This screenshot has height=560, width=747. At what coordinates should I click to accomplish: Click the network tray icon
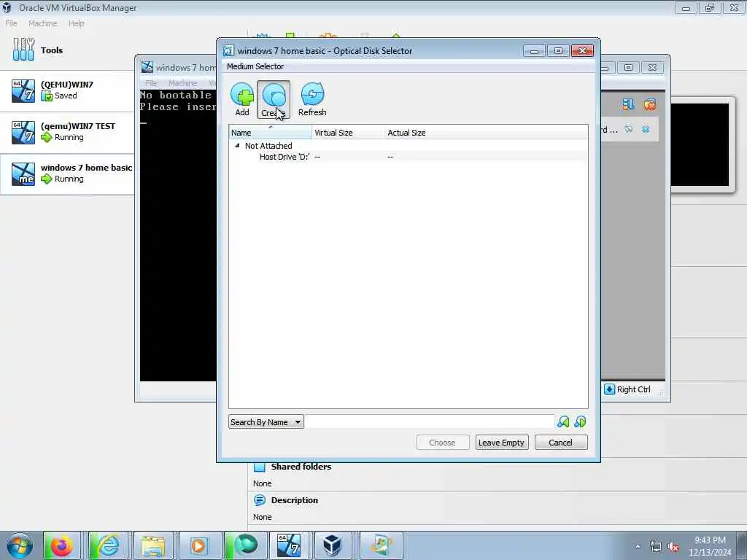tap(656, 547)
